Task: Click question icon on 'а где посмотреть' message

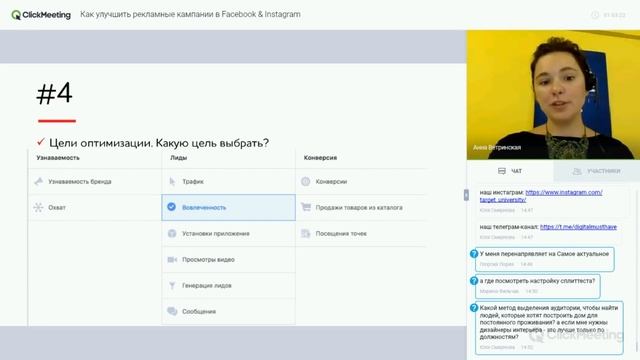Action: point(473,281)
